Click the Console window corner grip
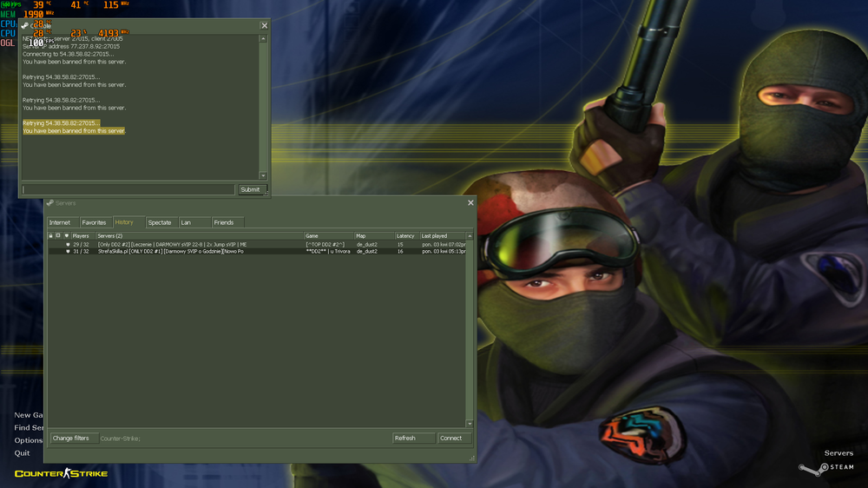The width and height of the screenshot is (868, 488). (x=266, y=194)
